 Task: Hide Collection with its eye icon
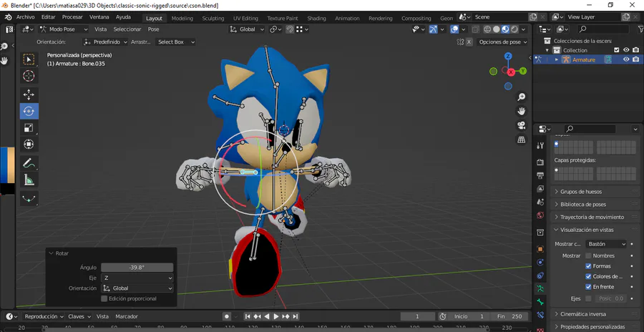pyautogui.click(x=626, y=50)
